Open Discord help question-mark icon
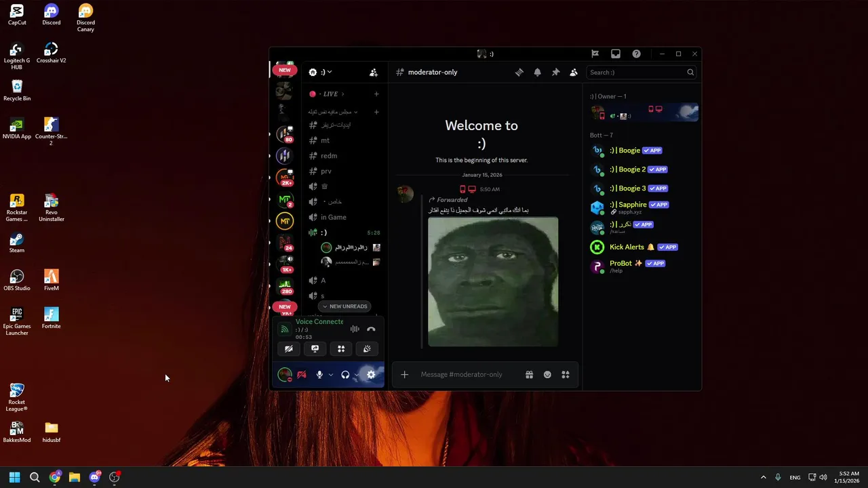 pos(636,54)
